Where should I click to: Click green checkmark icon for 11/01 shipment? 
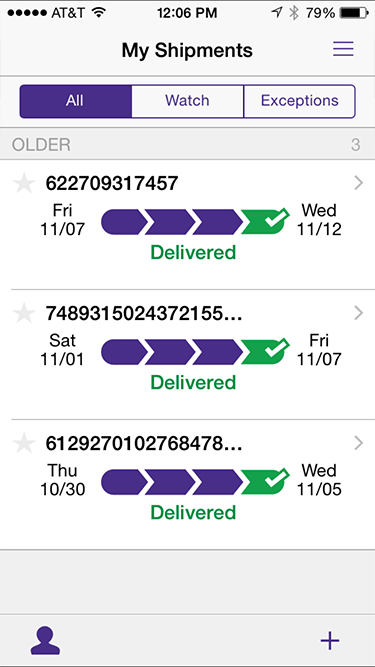click(265, 351)
